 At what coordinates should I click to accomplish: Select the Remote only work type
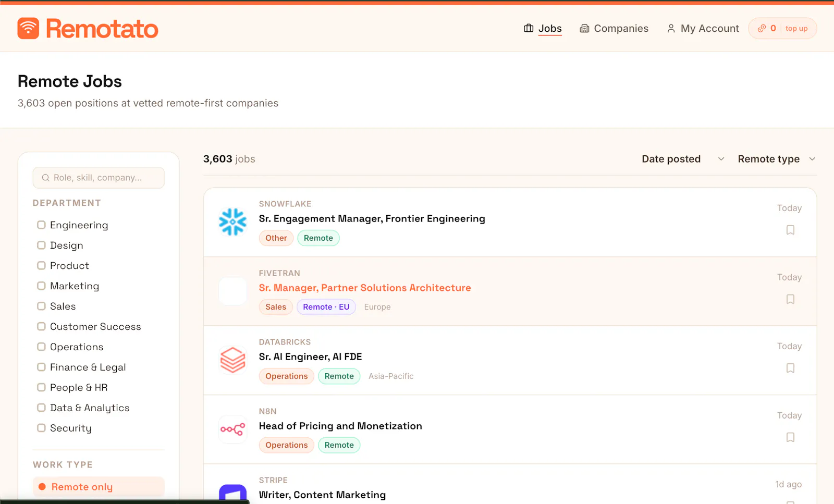pos(99,487)
